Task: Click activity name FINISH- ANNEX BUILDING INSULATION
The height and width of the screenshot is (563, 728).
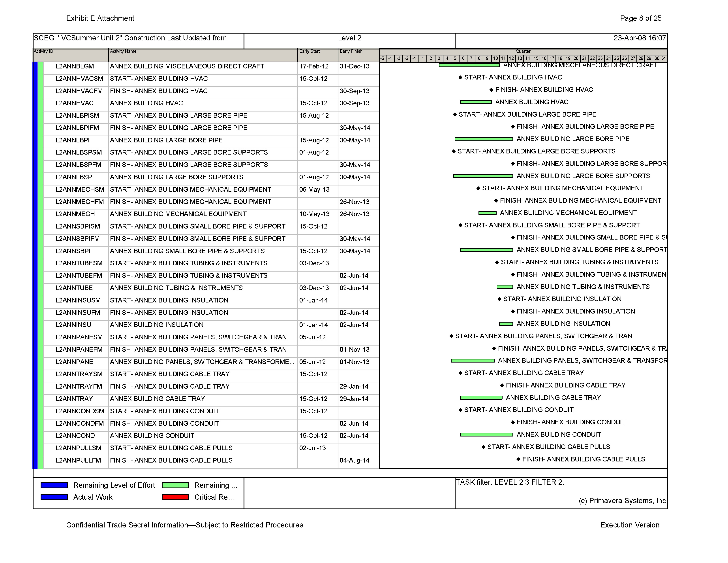Action: 169,312
